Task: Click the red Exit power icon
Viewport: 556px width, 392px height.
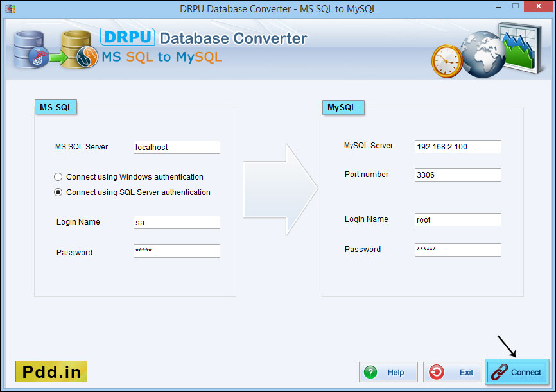Action: [436, 372]
